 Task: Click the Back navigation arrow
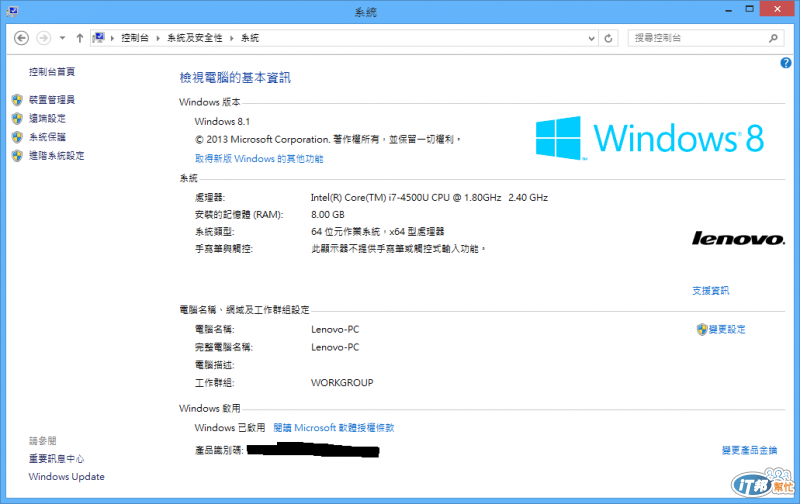[x=21, y=38]
